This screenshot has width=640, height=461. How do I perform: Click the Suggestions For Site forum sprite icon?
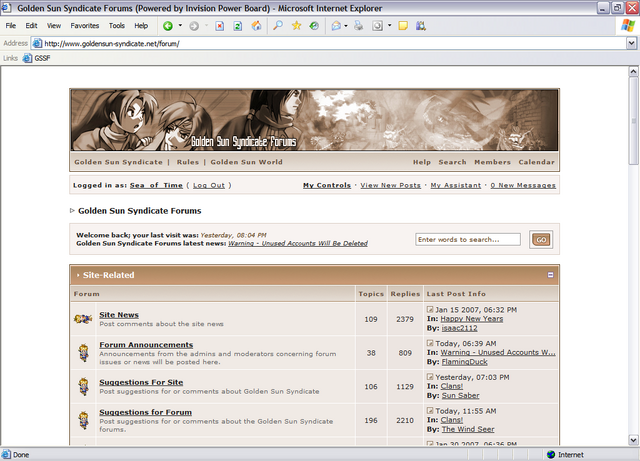coord(84,387)
